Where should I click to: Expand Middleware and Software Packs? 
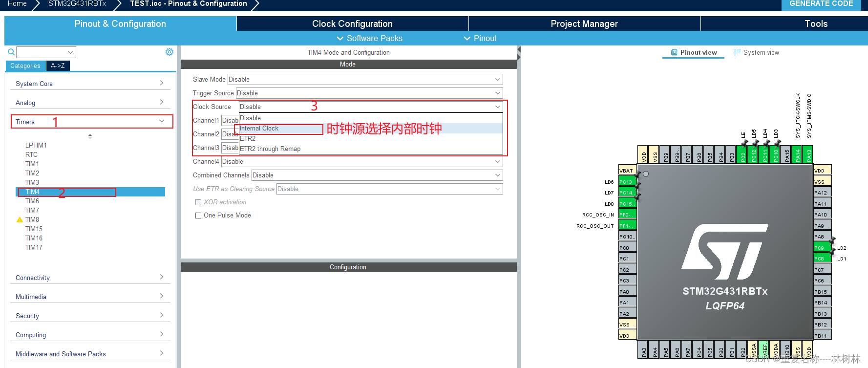(x=90, y=354)
